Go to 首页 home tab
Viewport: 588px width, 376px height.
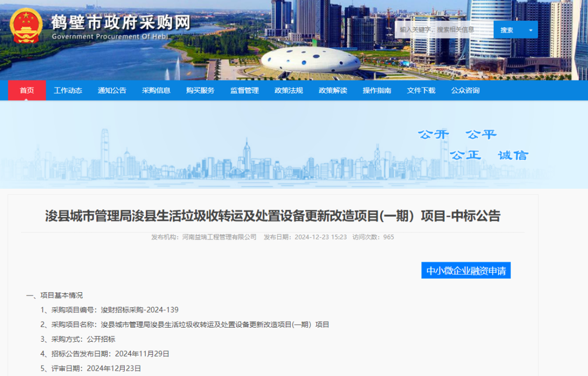(27, 90)
